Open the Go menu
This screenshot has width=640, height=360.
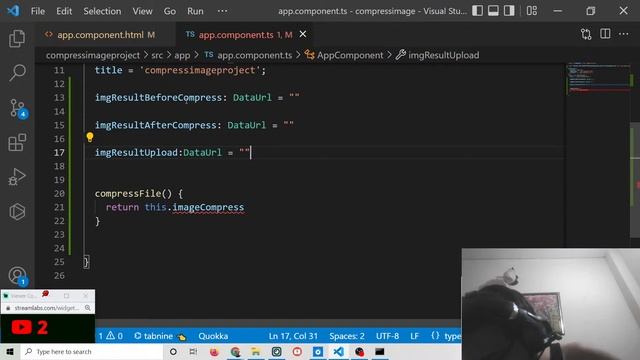[x=170, y=11]
